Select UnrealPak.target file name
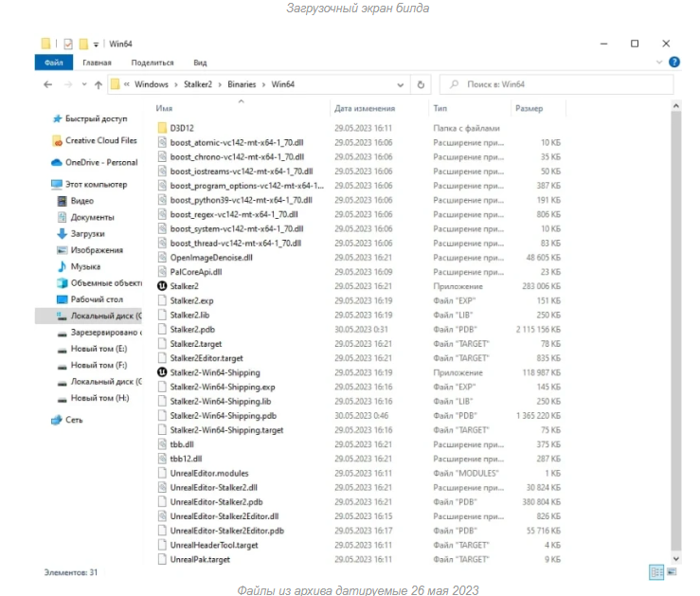This screenshot has width=700, height=596. 200,559
